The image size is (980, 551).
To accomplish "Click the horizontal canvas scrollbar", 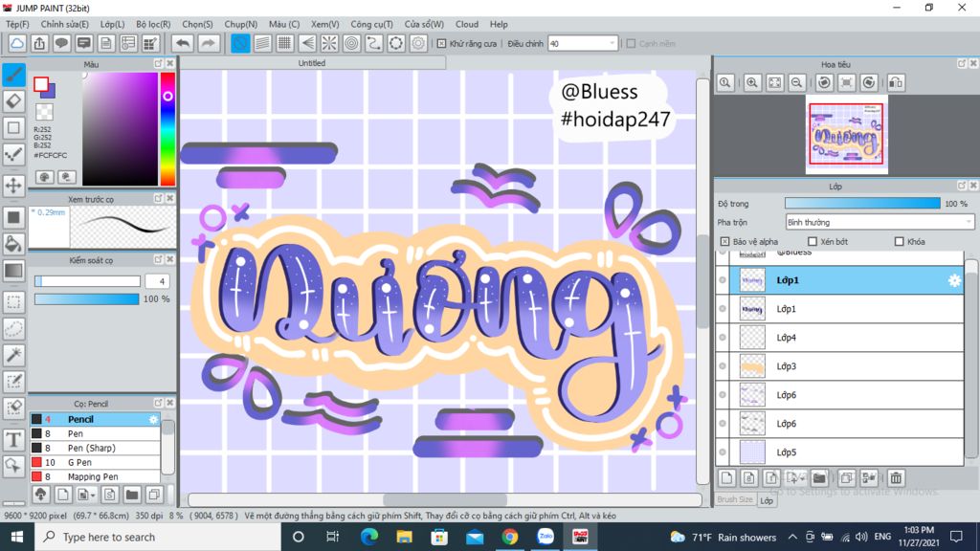I will click(x=445, y=499).
